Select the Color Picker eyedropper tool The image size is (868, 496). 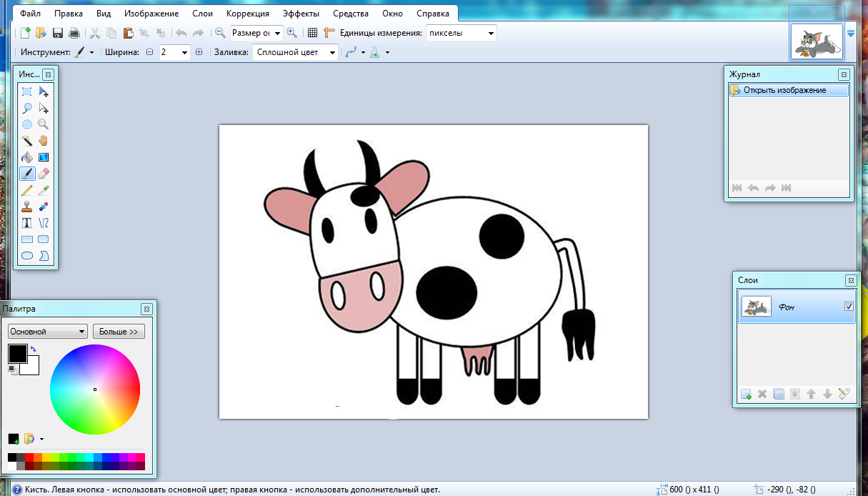pos(44,190)
